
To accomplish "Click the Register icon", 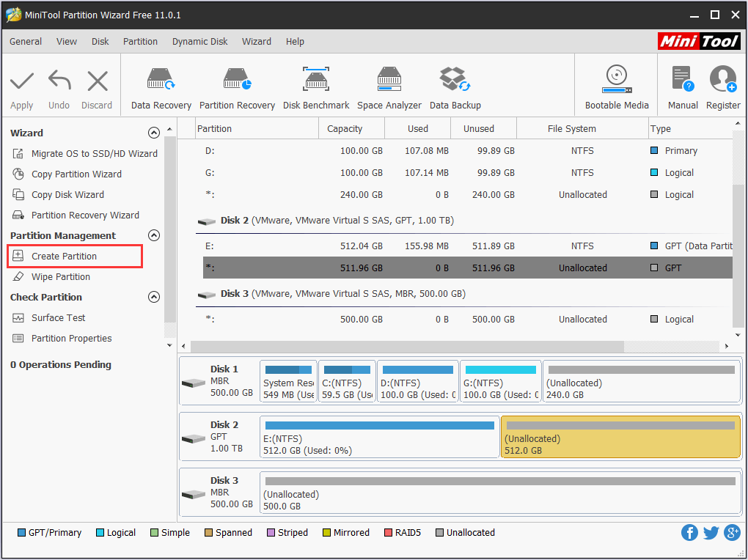I will 723,86.
